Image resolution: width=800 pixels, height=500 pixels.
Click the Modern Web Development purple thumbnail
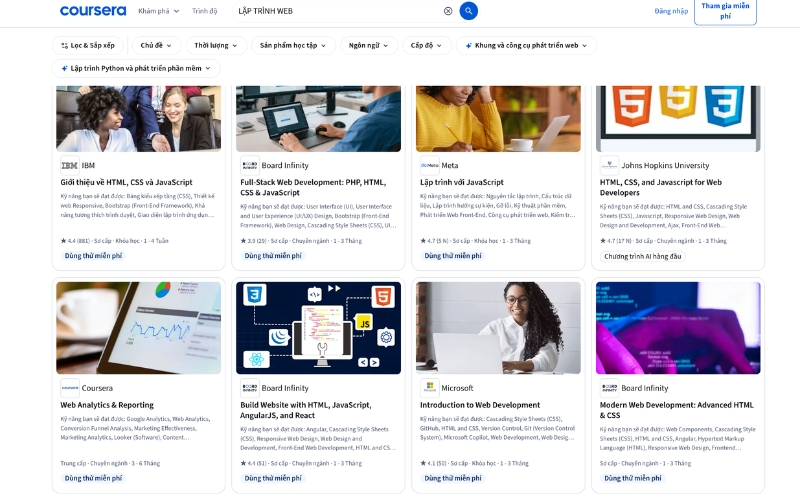[x=678, y=328]
